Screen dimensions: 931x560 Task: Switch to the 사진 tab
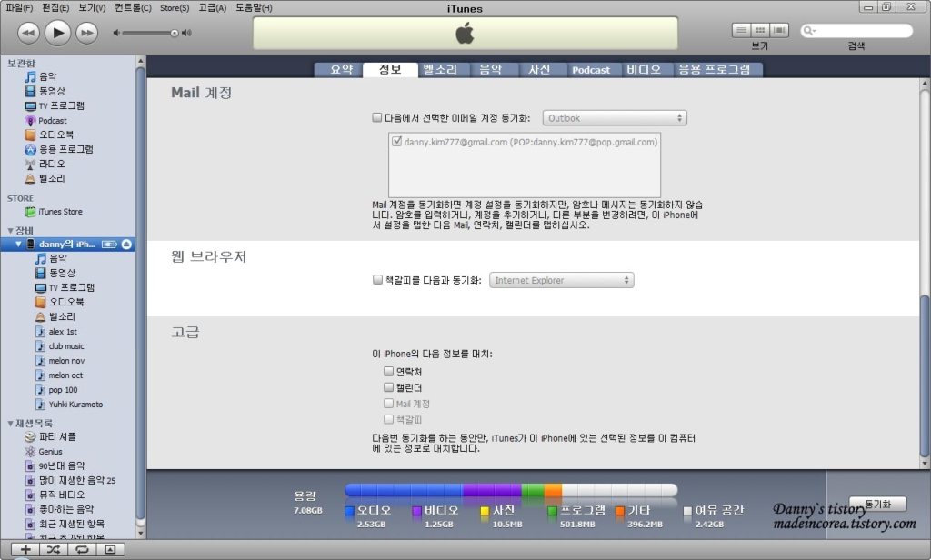539,69
